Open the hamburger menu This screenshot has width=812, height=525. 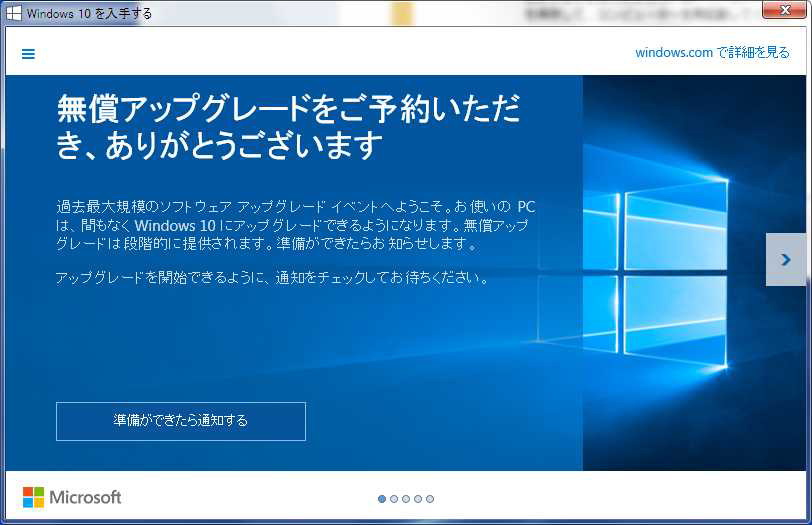tap(28, 54)
